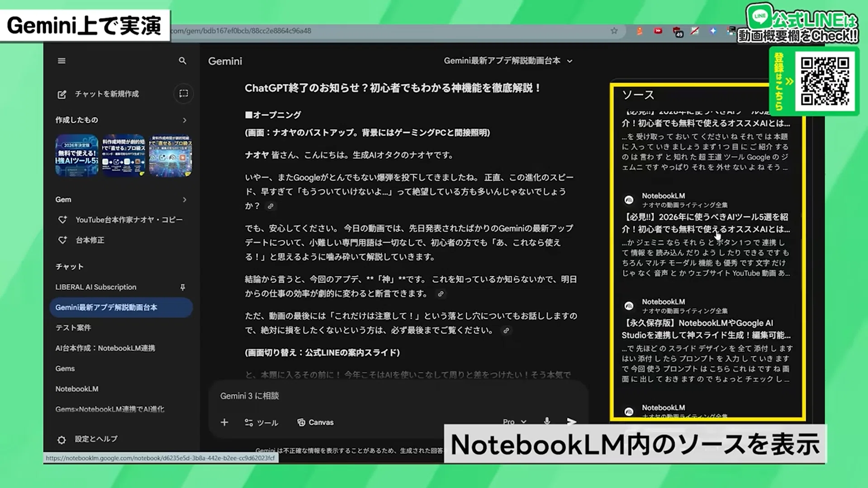
Task: Open the Gems chat entry
Action: coord(65,368)
